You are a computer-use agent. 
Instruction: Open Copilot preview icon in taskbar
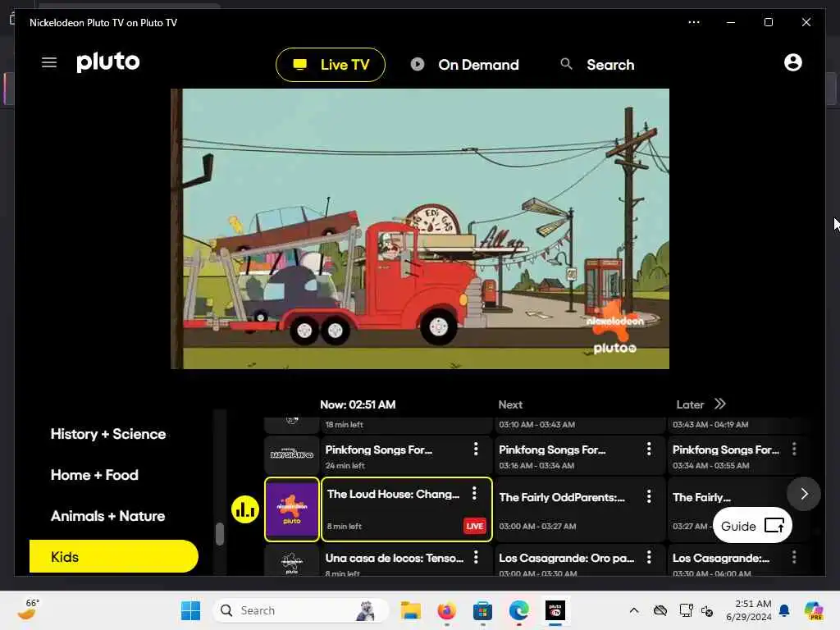click(x=813, y=610)
